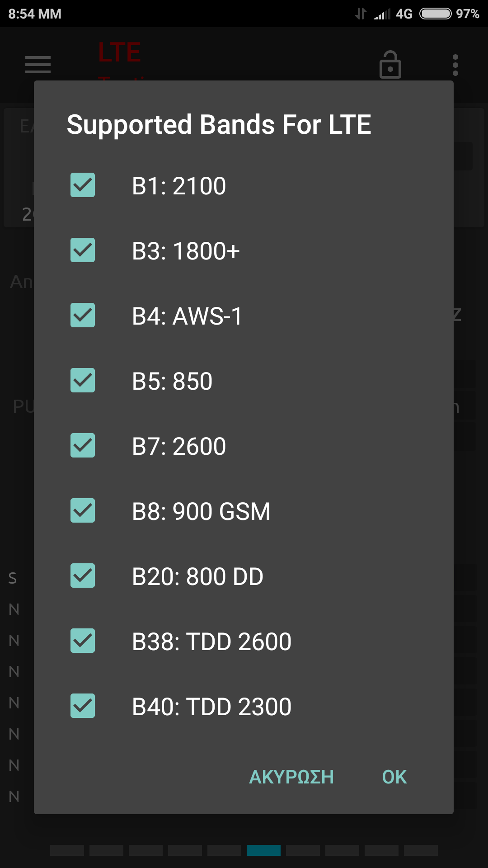Confirm band selection with OK
The width and height of the screenshot is (488, 868).
[x=394, y=777]
